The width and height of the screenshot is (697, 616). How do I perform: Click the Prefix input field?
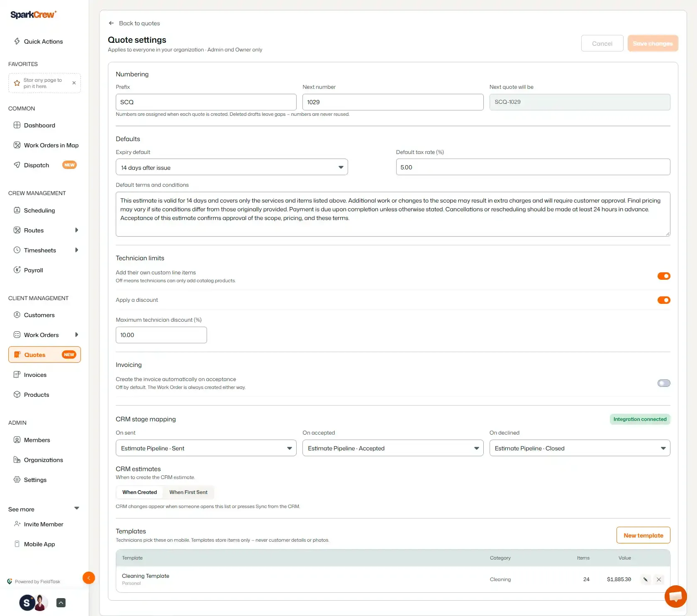click(x=206, y=102)
